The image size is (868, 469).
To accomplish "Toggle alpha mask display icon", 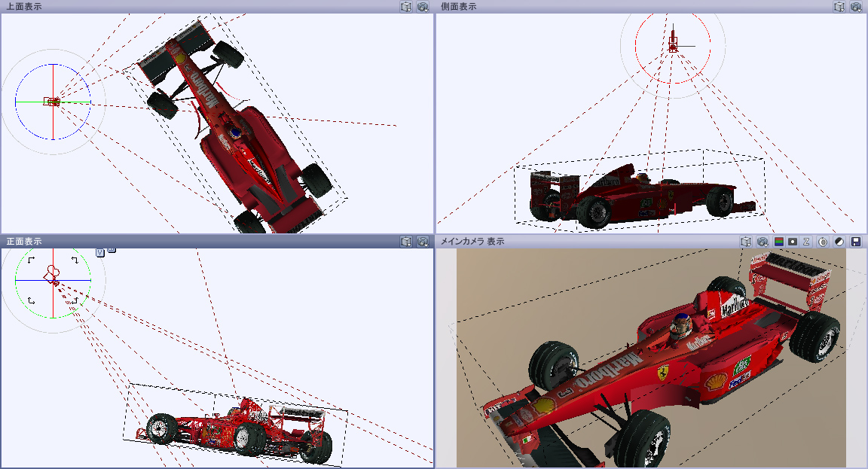I will tap(793, 242).
